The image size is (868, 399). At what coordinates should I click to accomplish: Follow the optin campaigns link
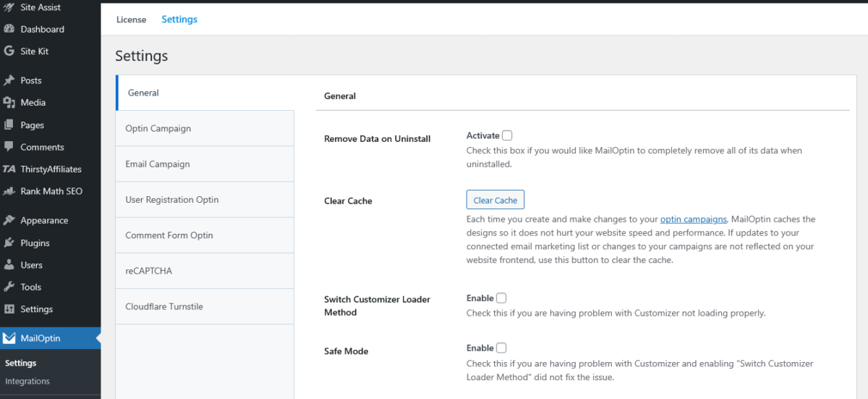tap(693, 219)
